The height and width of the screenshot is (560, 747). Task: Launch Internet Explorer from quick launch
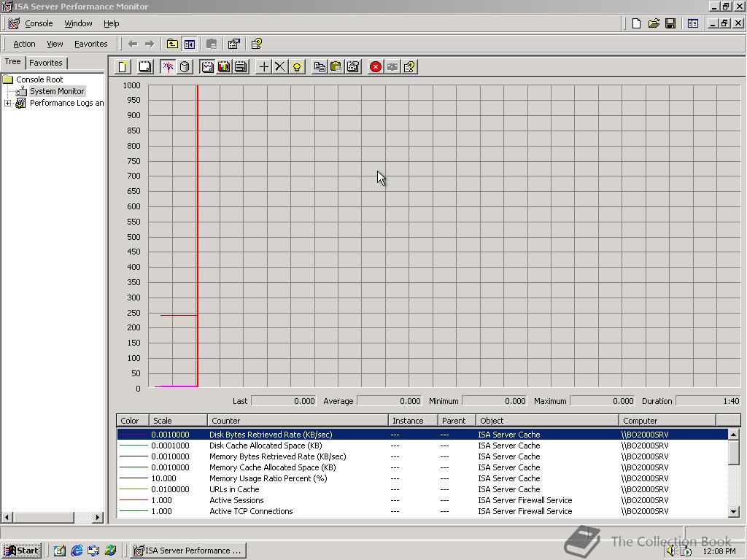coord(77,551)
